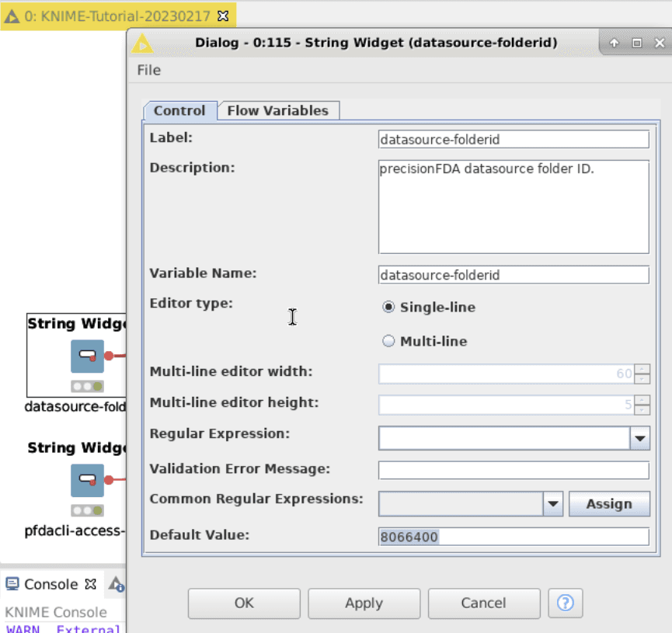Click the datasource-fold node label text
Screen dimensions: 672x633
(75, 406)
